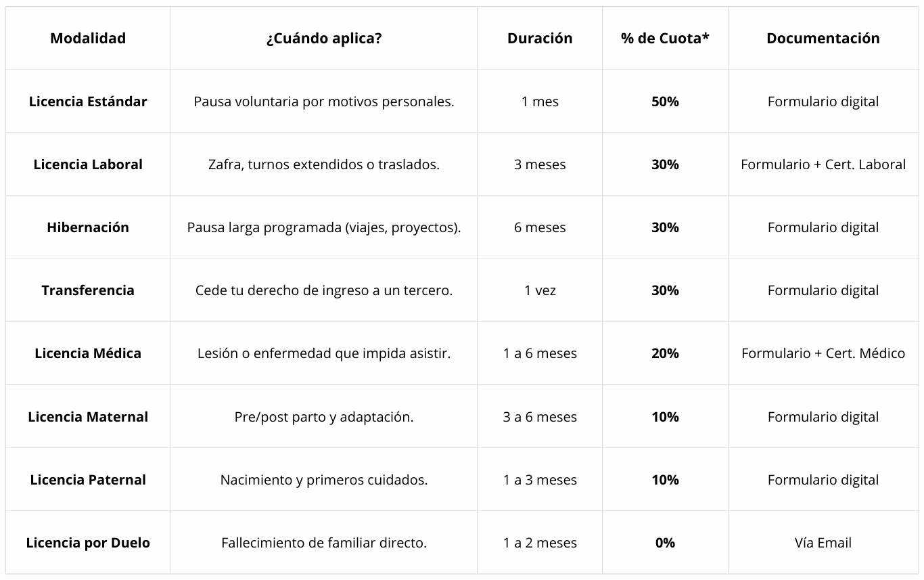Click the Hibernación modality cell
The width and height of the screenshot is (924, 580).
point(88,227)
